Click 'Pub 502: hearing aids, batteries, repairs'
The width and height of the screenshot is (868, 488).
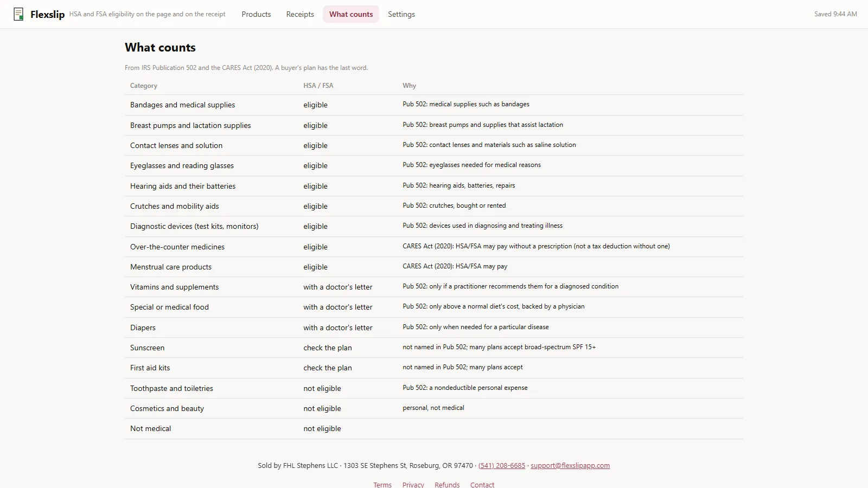(x=459, y=185)
